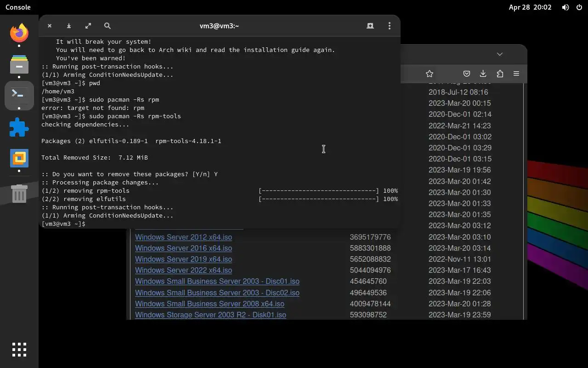Click the 'error: target not found: rpm' line
588x368 pixels.
pos(93,108)
